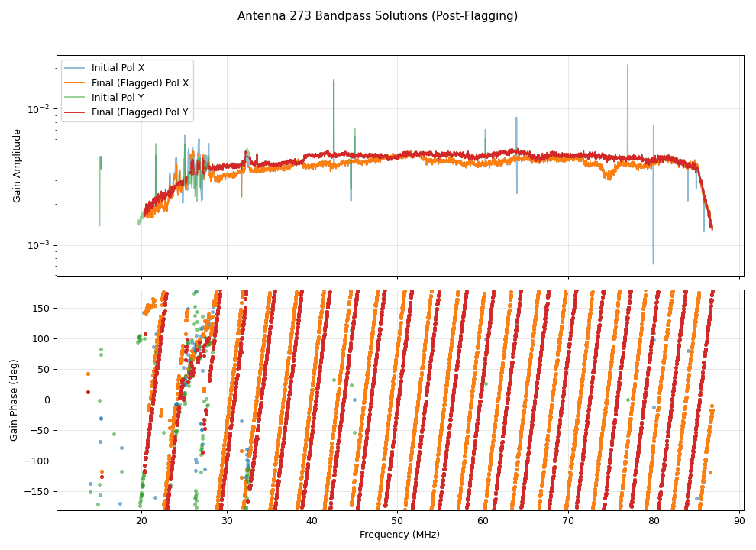Click the 0 tick label on the phase axis
Image resolution: width=756 pixels, height=550 pixels.
(47, 400)
